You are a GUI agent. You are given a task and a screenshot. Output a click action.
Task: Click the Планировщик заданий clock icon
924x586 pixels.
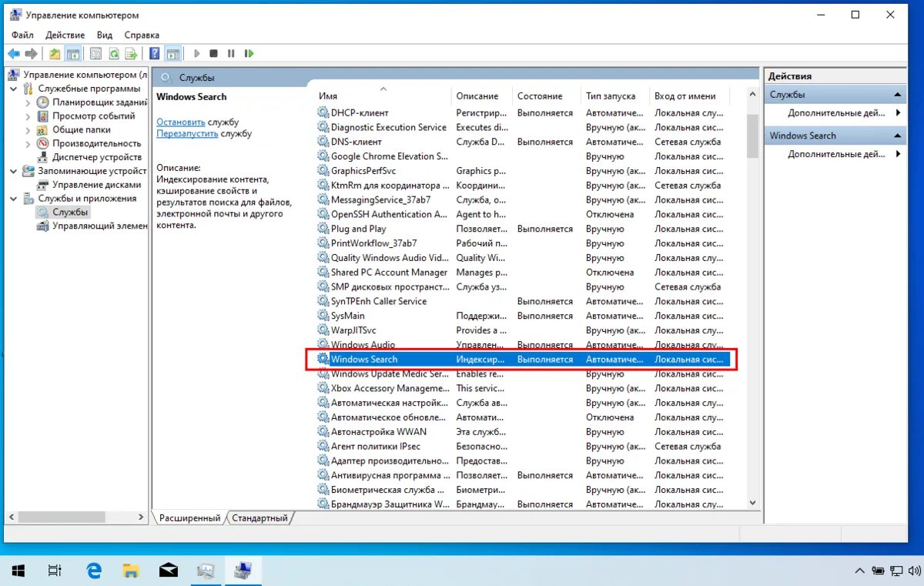click(43, 102)
